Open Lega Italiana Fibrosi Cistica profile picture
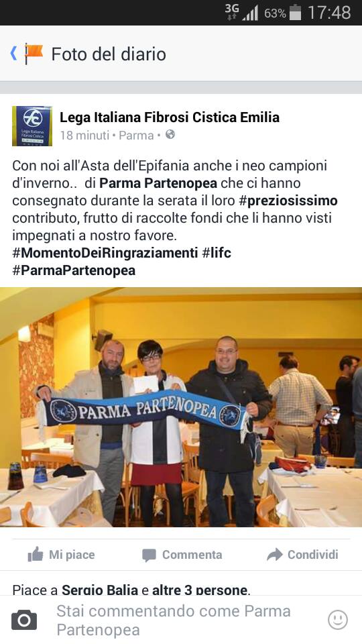362x644 pixels. (x=32, y=126)
